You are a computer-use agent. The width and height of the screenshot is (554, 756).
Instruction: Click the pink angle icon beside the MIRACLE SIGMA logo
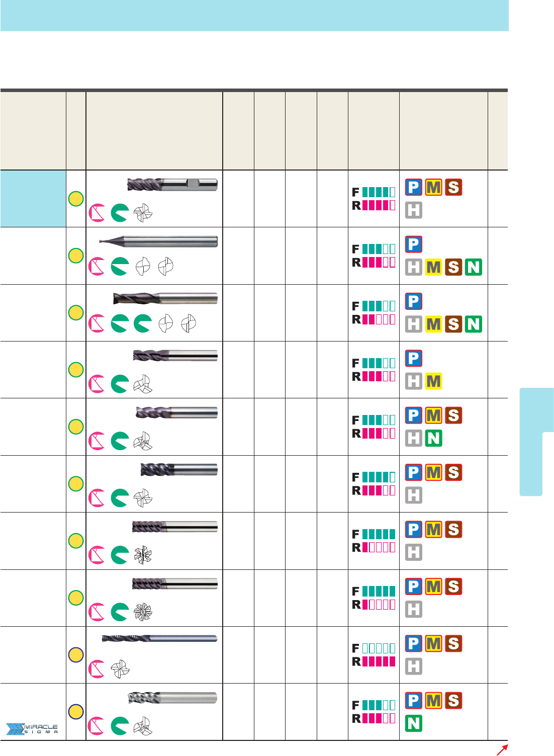[x=97, y=726]
